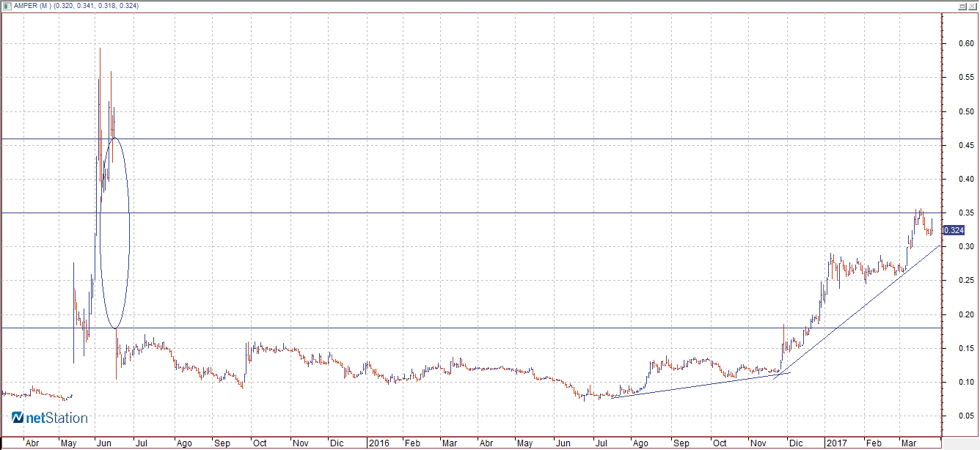This screenshot has width=980, height=450.
Task: Click the chart window icon beside AMPER
Action: click(x=6, y=6)
